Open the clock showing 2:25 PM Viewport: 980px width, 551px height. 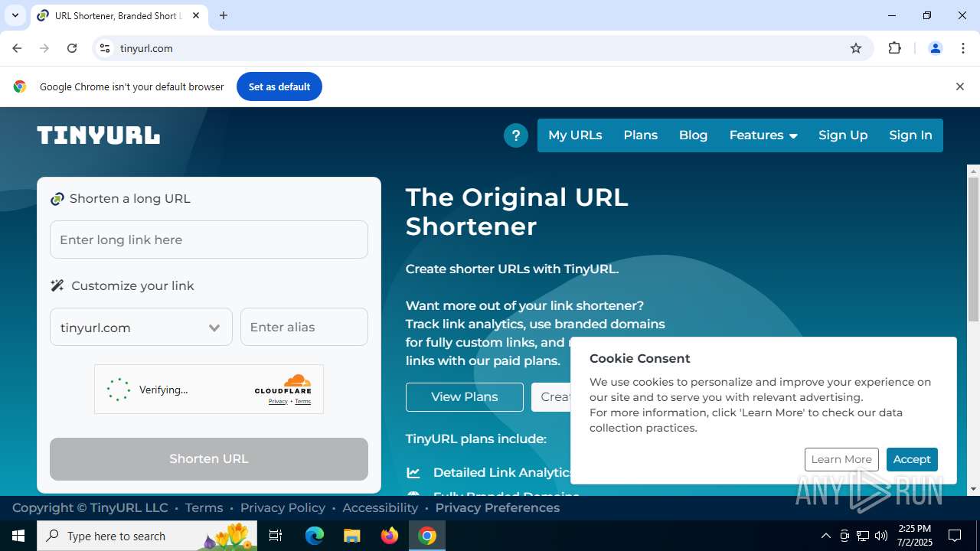pos(915,536)
